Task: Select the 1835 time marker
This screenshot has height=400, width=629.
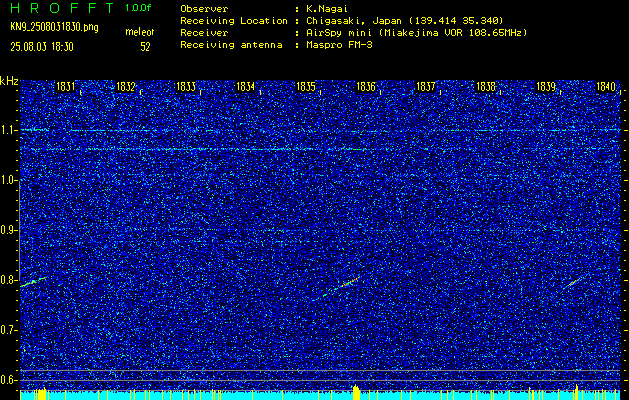Action: coord(306,86)
